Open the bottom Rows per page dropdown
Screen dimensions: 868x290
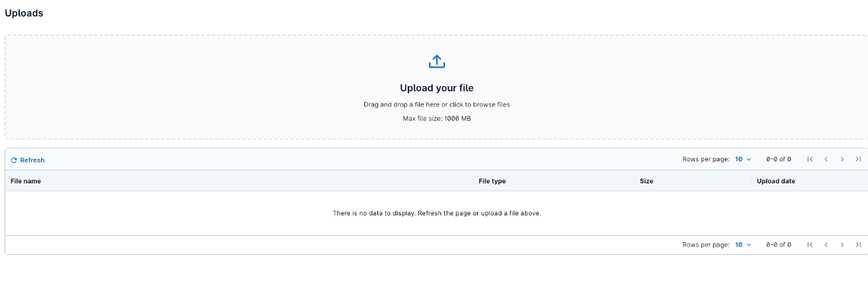click(x=743, y=244)
